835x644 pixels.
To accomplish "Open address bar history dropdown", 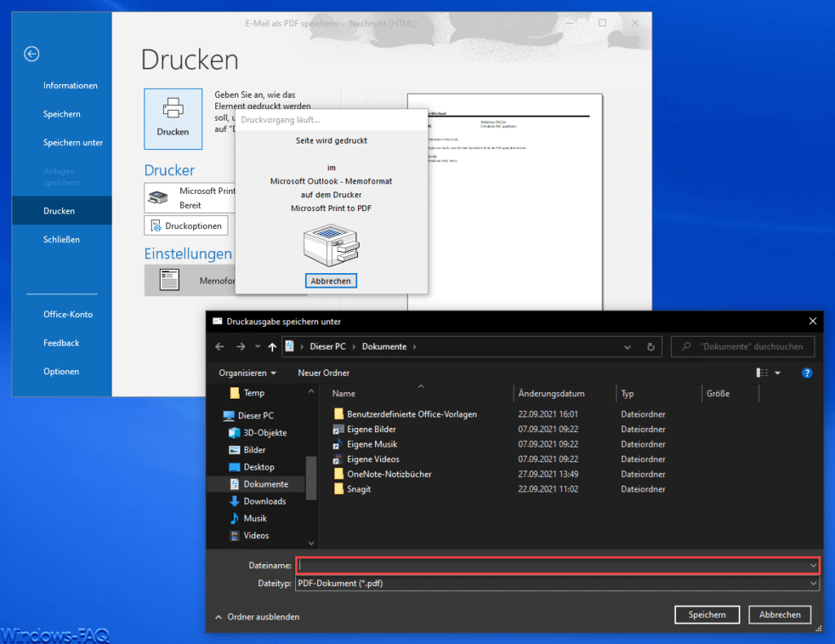I will coord(627,347).
